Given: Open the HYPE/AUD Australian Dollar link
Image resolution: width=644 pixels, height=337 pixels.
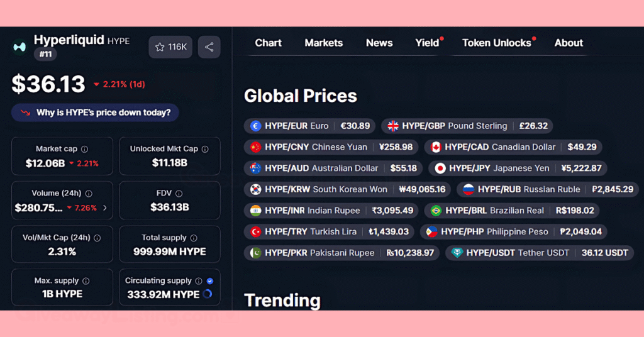Looking at the screenshot, I should pyautogui.click(x=333, y=168).
